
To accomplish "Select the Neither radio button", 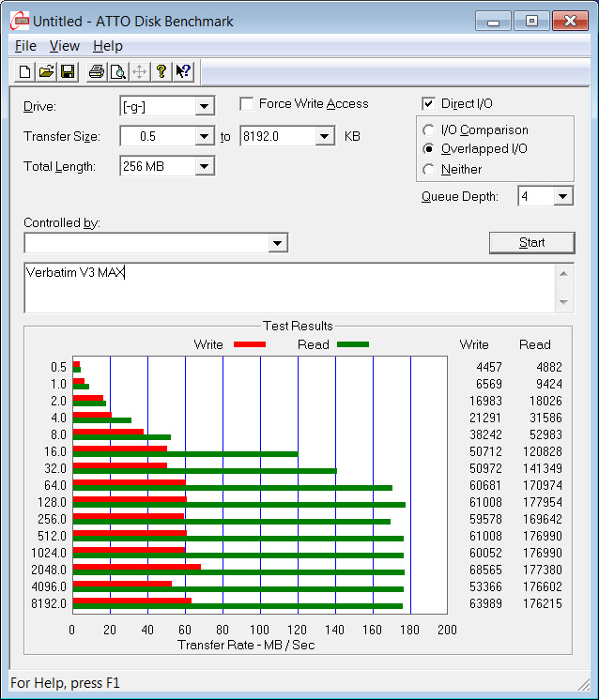I will tap(428, 170).
